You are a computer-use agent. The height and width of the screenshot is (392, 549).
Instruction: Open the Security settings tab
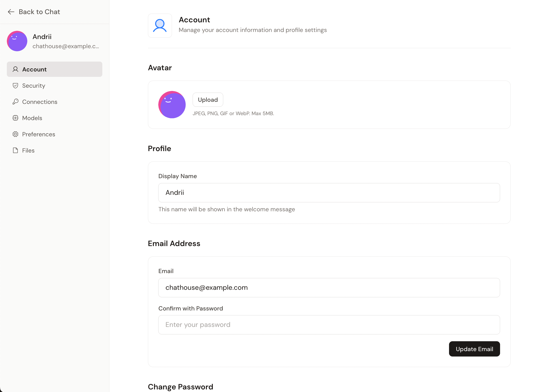34,86
